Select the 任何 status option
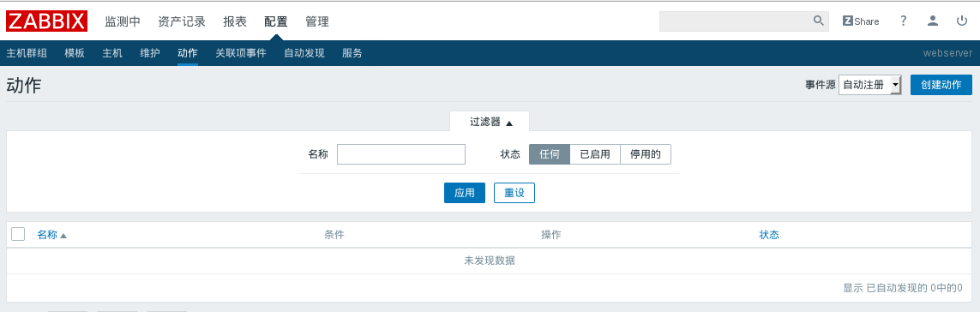Image resolution: width=980 pixels, height=312 pixels. (550, 153)
